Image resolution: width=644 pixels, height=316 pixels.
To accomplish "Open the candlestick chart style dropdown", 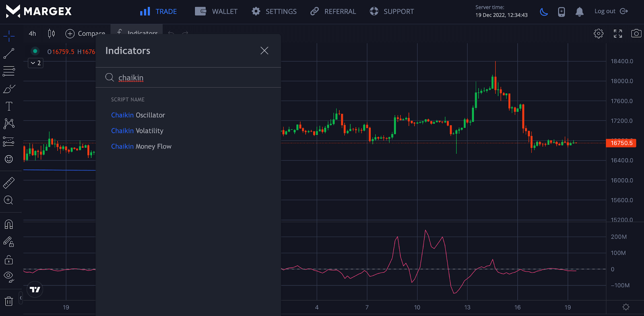I will click(51, 33).
